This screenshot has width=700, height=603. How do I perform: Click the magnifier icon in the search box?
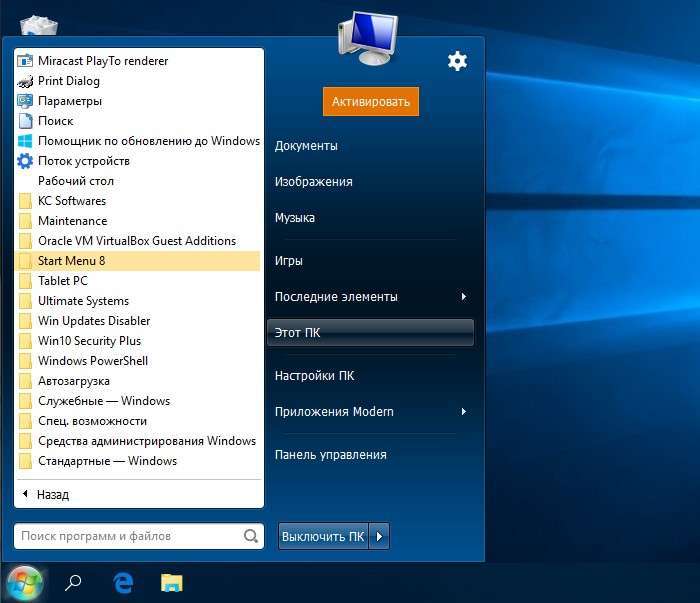click(x=251, y=536)
